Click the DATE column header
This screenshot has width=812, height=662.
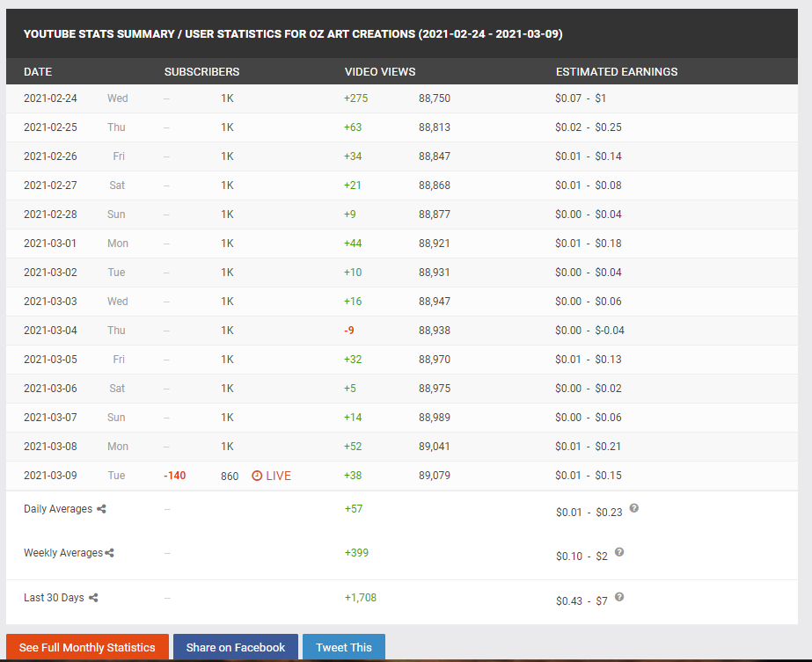tap(38, 72)
